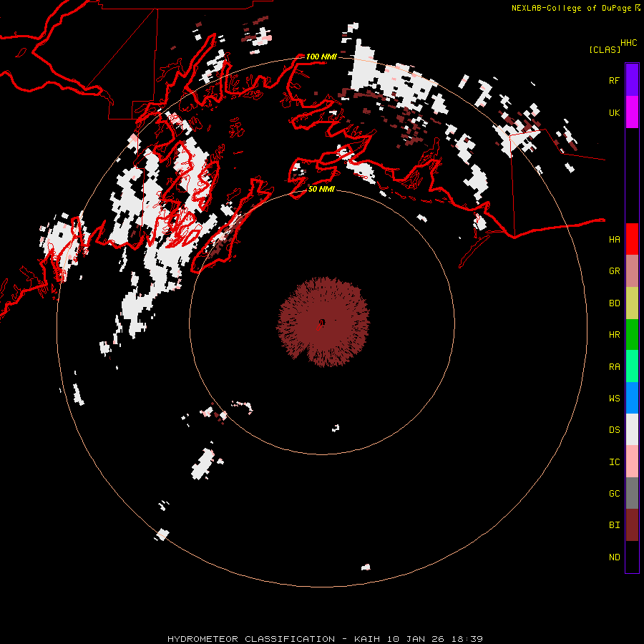Viewport: 644px width, 644px height.
Task: Click the GC gray legend swatch
Action: (x=632, y=493)
